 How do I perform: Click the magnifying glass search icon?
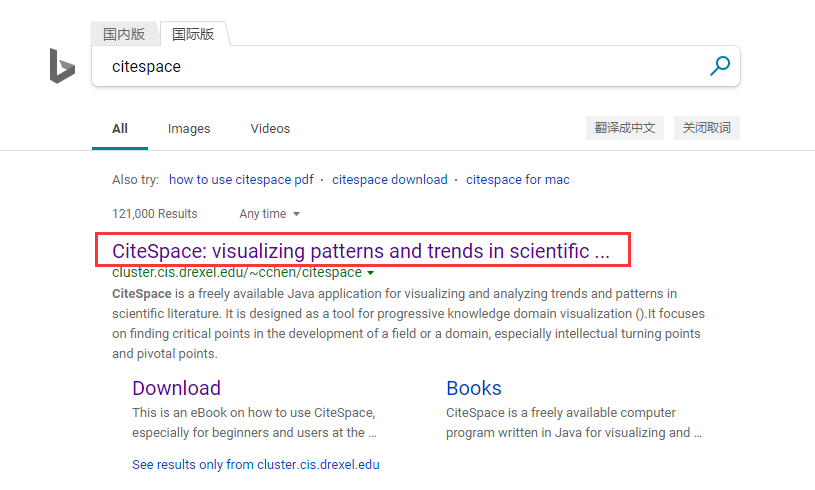click(x=719, y=66)
